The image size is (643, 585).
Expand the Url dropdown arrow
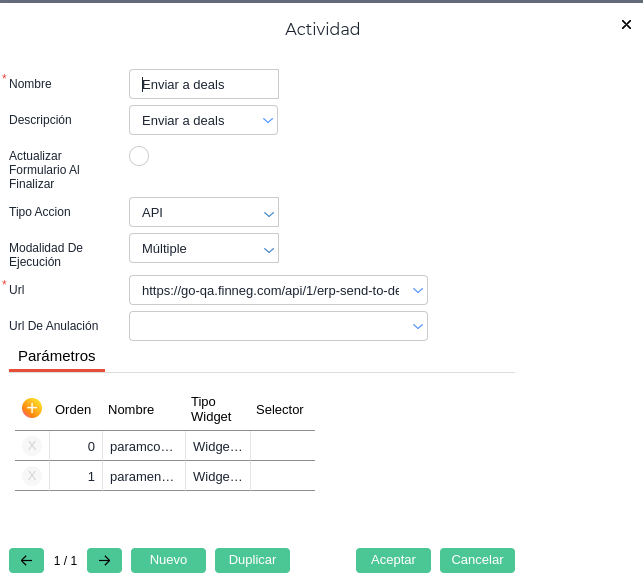(418, 291)
